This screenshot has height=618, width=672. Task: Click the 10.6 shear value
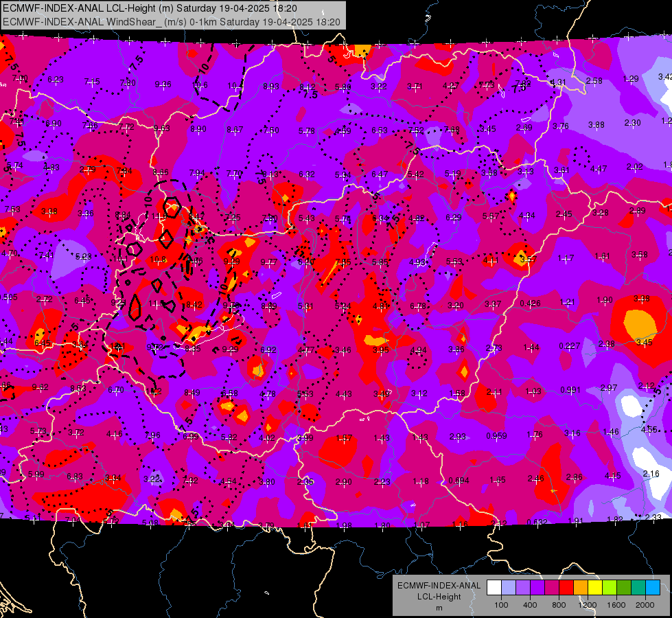pos(200,85)
